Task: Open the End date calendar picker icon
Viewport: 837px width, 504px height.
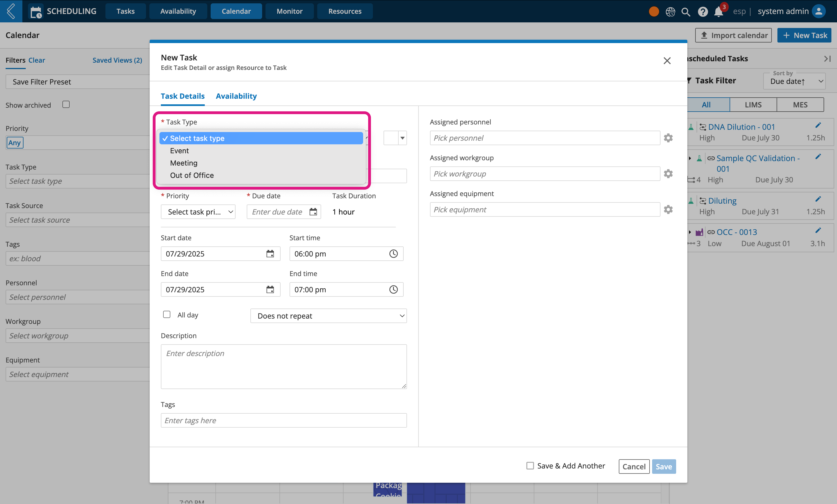Action: pyautogui.click(x=270, y=289)
